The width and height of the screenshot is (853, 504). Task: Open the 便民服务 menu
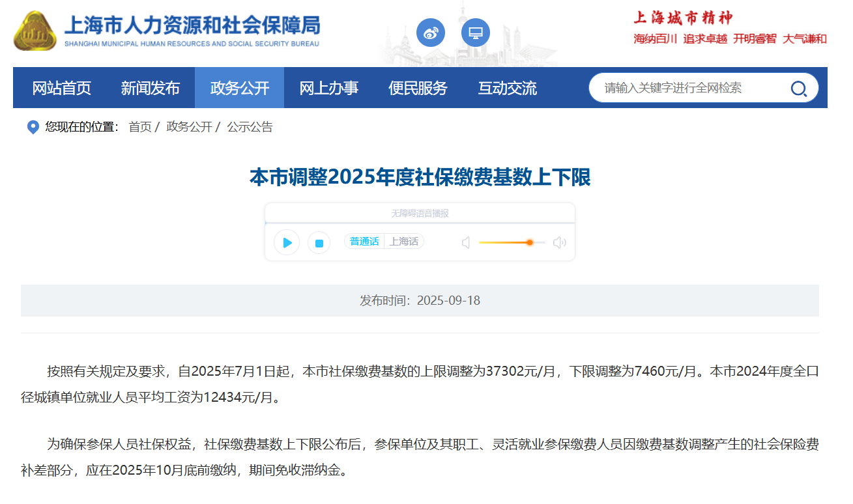[x=418, y=88]
